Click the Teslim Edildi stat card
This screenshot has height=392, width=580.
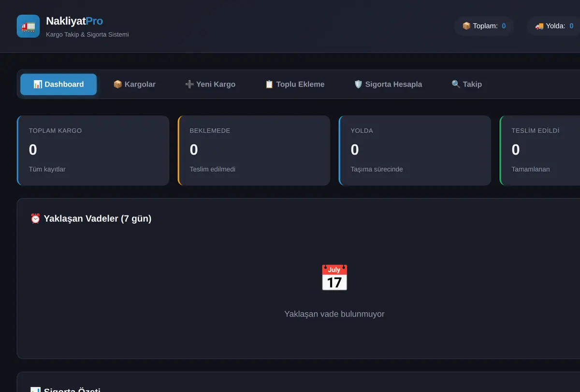tap(540, 150)
